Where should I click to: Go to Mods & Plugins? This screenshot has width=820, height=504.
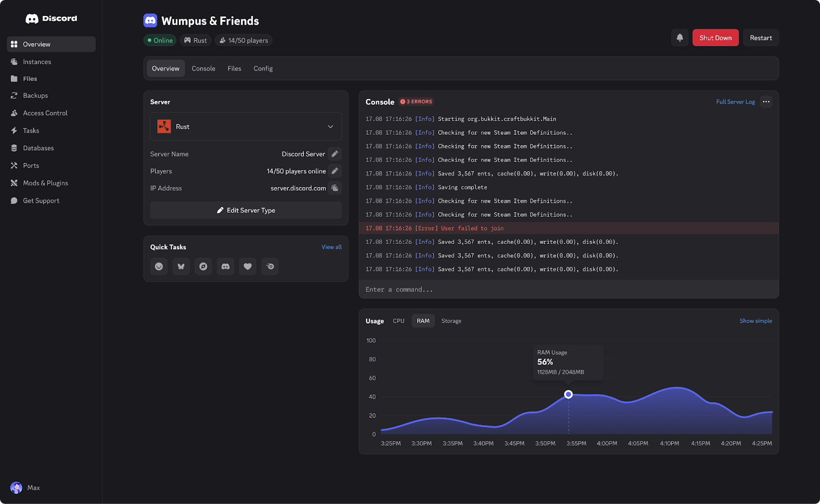pyautogui.click(x=45, y=183)
